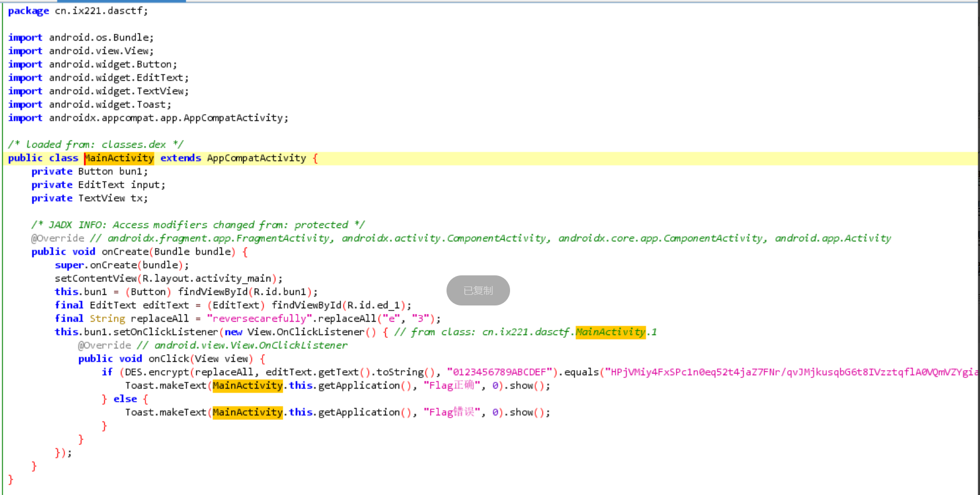Click the blue active tab indicator strip
This screenshot has height=495, width=980.
click(94, 1)
